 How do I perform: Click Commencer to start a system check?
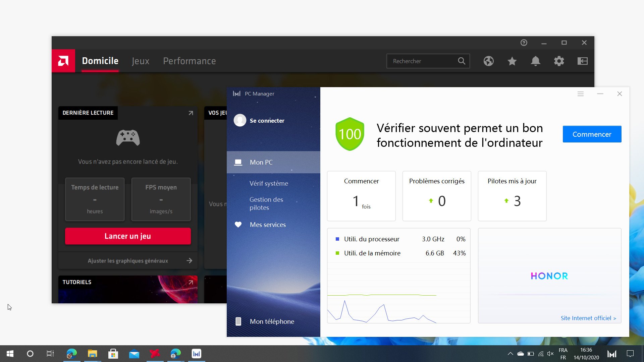pyautogui.click(x=592, y=134)
